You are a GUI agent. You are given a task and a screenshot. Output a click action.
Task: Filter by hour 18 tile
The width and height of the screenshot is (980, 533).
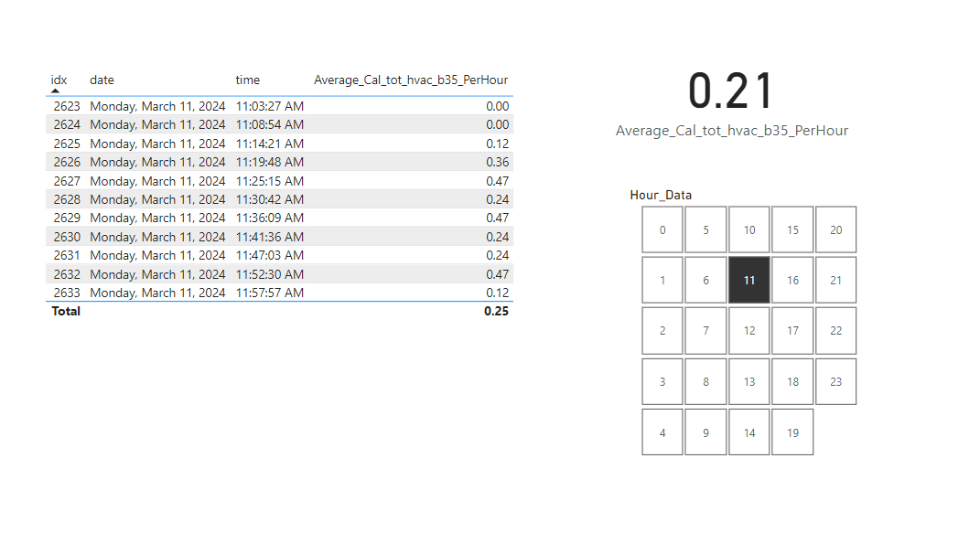(x=792, y=381)
